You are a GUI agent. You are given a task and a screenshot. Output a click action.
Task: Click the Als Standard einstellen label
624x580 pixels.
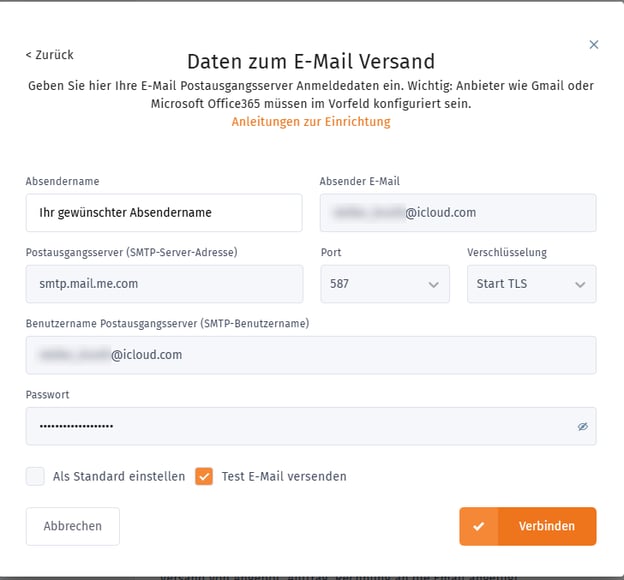(x=119, y=477)
